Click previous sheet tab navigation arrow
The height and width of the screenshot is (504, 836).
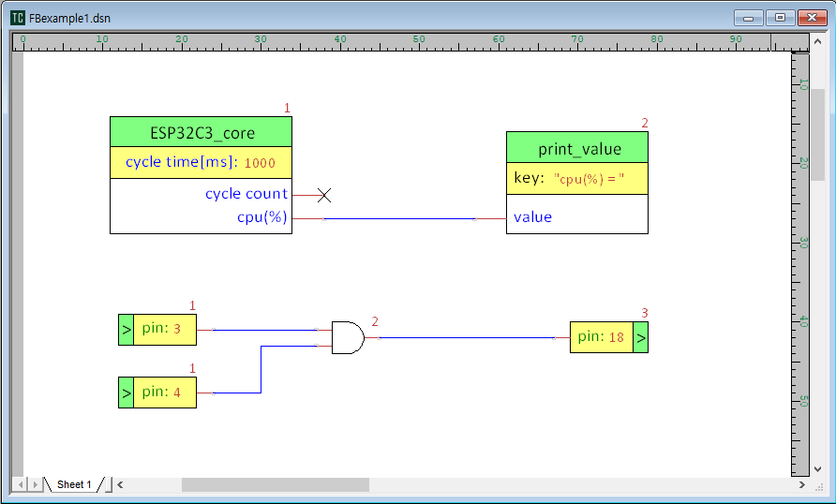coord(21,484)
